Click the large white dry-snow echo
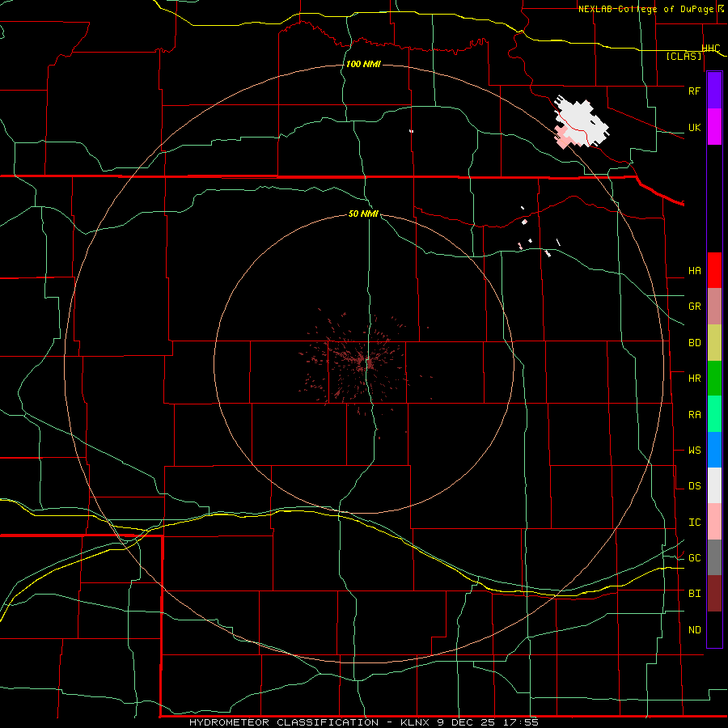The width and height of the screenshot is (728, 728). point(583,121)
